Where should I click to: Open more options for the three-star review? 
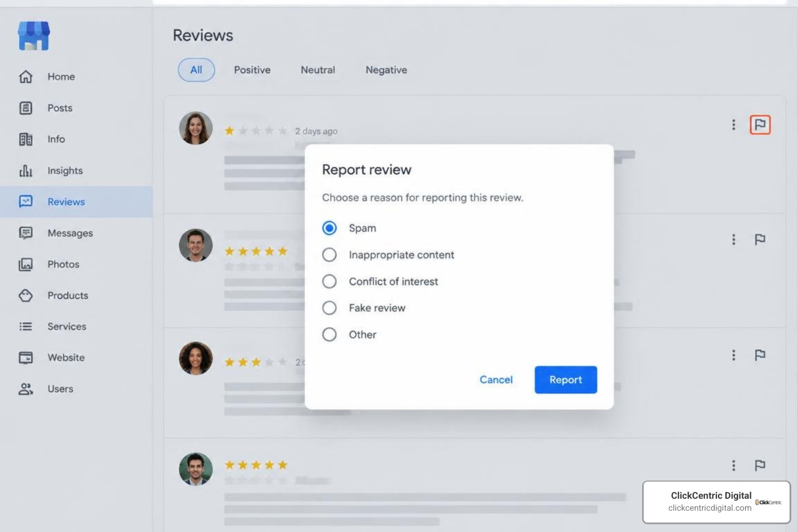click(x=734, y=355)
